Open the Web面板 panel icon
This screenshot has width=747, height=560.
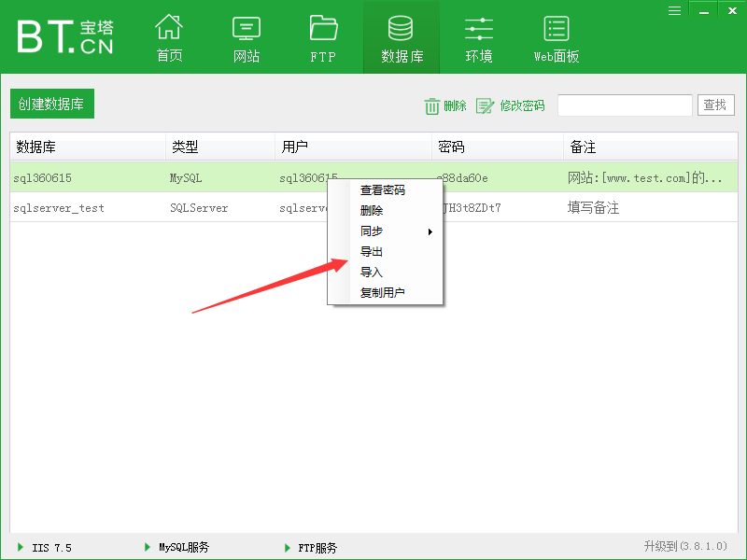[556, 35]
